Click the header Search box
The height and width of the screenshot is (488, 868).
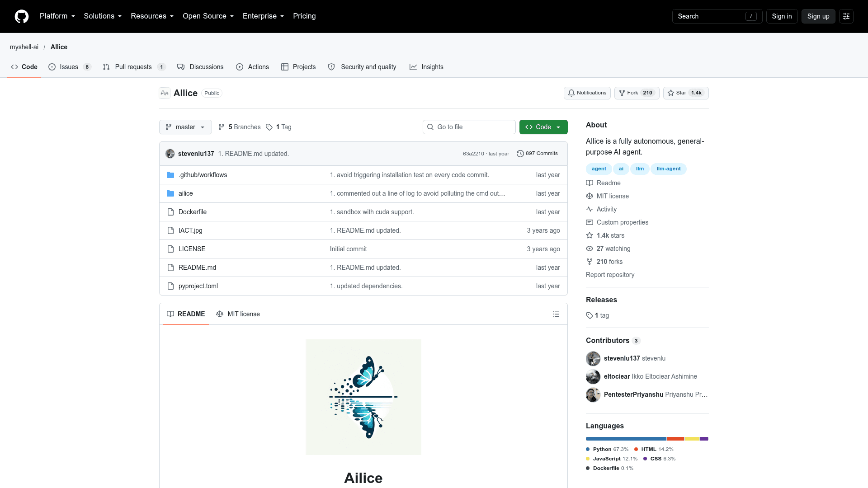coord(717,16)
